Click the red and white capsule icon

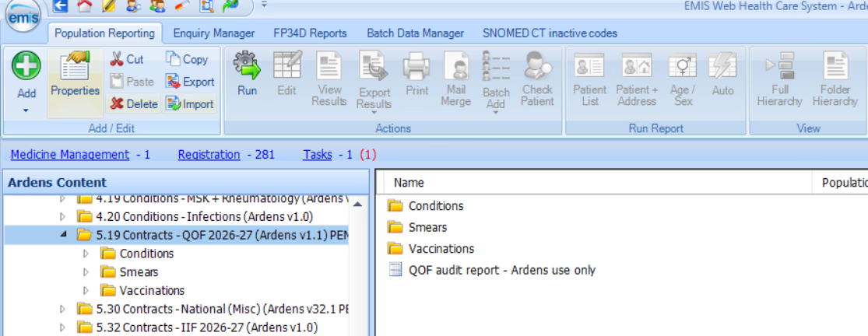[181, 6]
